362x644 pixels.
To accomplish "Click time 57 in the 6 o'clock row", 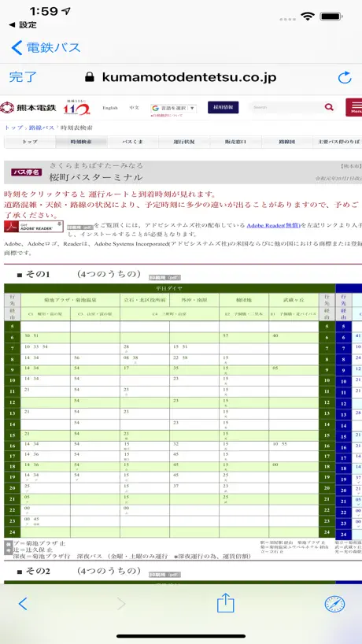I will [x=226, y=336].
